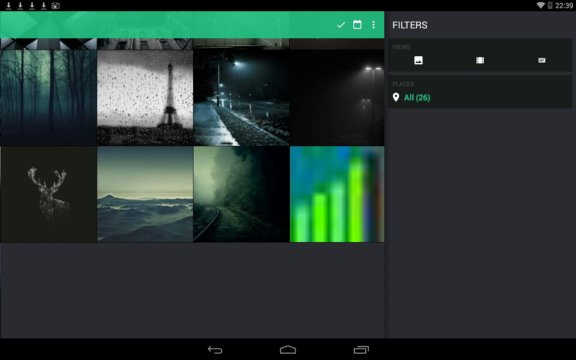Open the mountain cloudscape photo
The width and height of the screenshot is (576, 360).
pyautogui.click(x=145, y=195)
